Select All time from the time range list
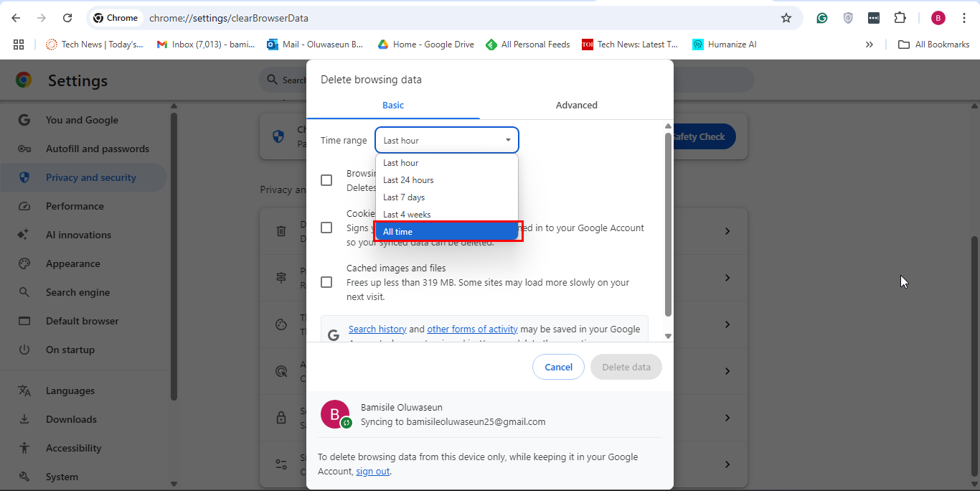The image size is (980, 491). click(448, 232)
